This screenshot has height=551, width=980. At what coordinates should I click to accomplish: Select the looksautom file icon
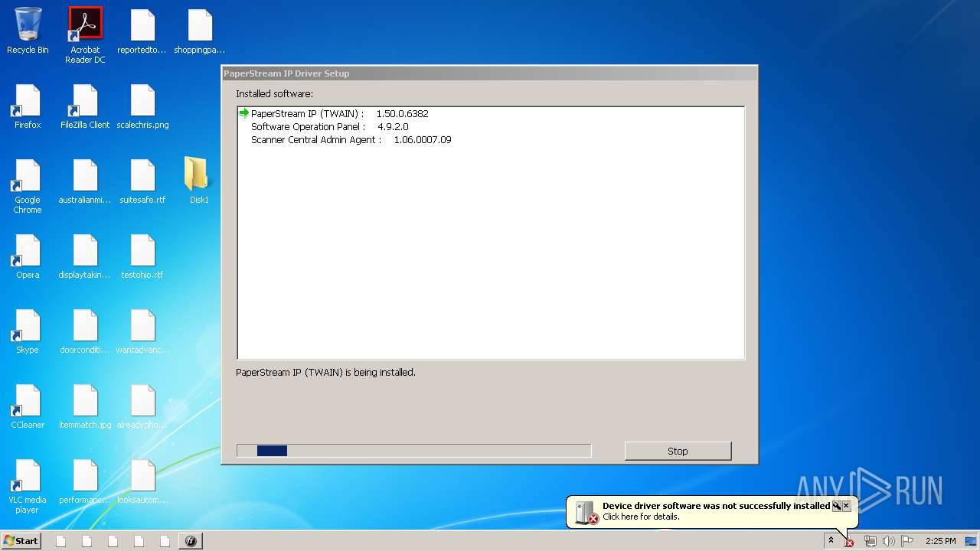[x=142, y=481]
